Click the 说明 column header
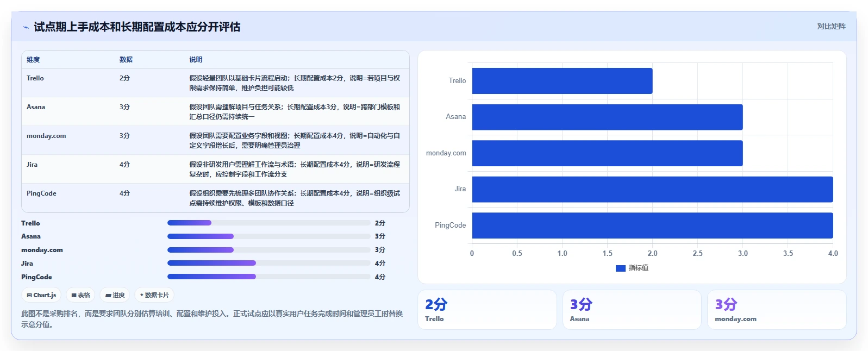This screenshot has height=351, width=868. point(196,60)
